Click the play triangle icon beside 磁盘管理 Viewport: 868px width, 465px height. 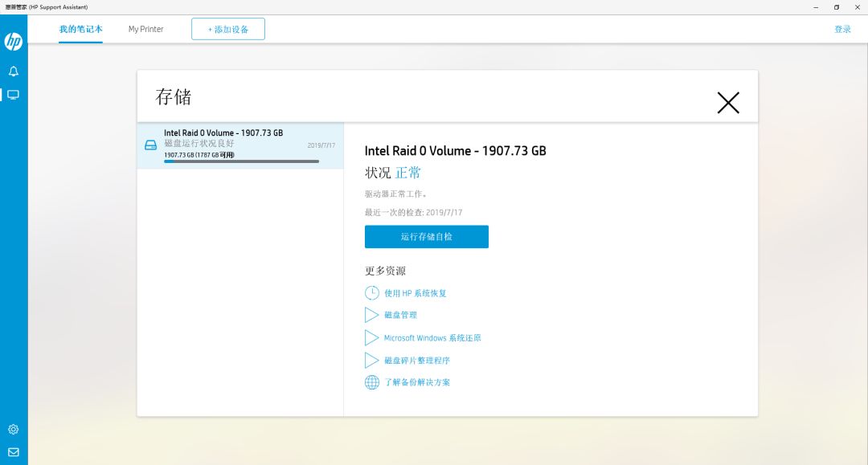(371, 315)
